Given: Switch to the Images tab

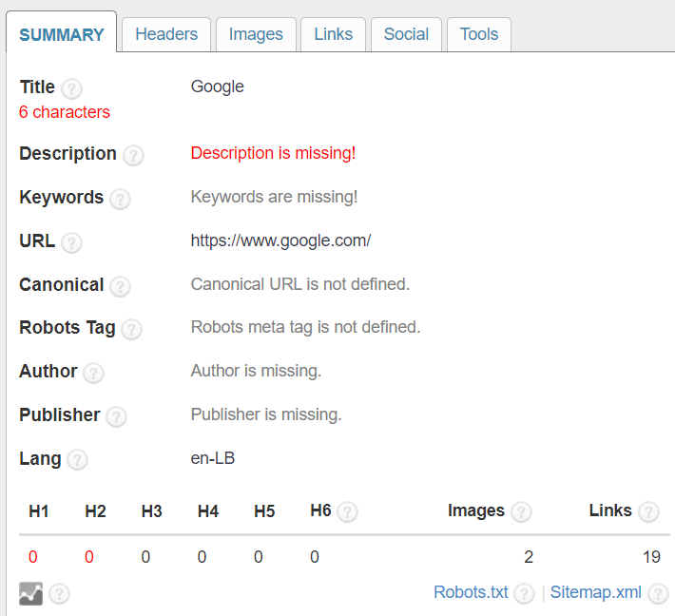Looking at the screenshot, I should coord(256,34).
